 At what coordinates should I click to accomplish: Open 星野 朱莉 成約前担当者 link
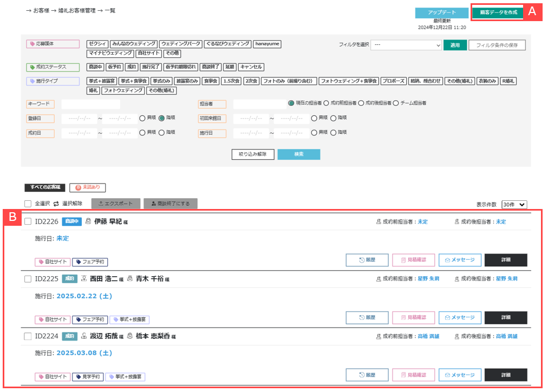click(x=428, y=279)
